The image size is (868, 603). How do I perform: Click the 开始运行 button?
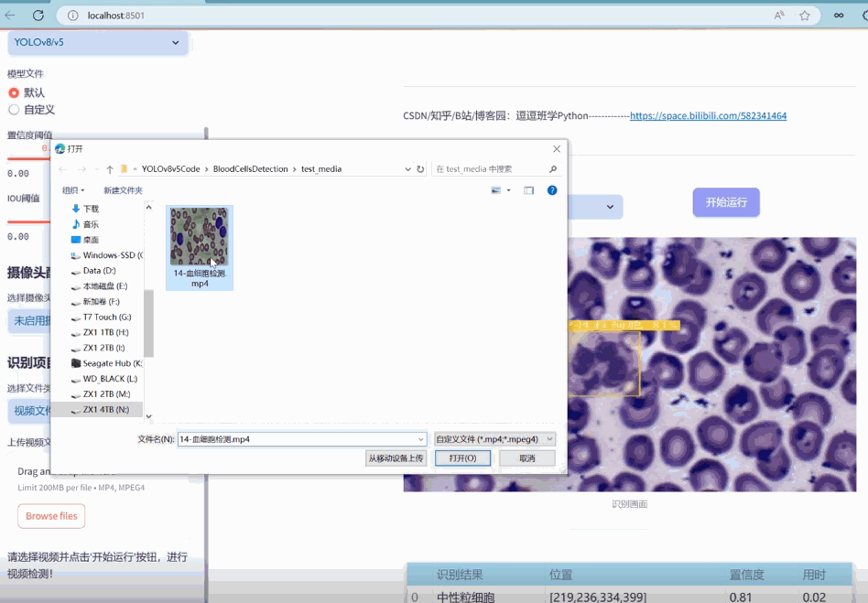725,202
